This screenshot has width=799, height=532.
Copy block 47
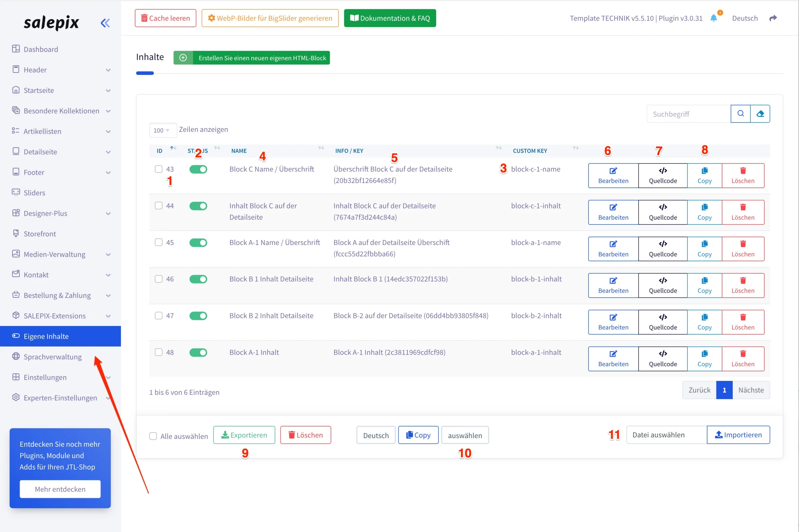coord(705,322)
